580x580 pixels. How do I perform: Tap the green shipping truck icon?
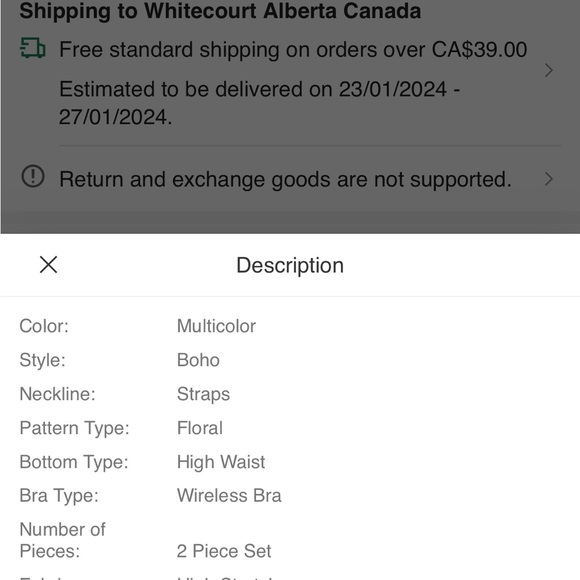click(x=33, y=48)
